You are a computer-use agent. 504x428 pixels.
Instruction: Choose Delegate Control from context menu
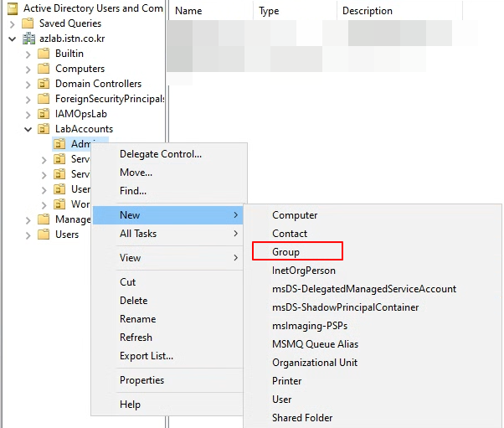pyautogui.click(x=169, y=154)
